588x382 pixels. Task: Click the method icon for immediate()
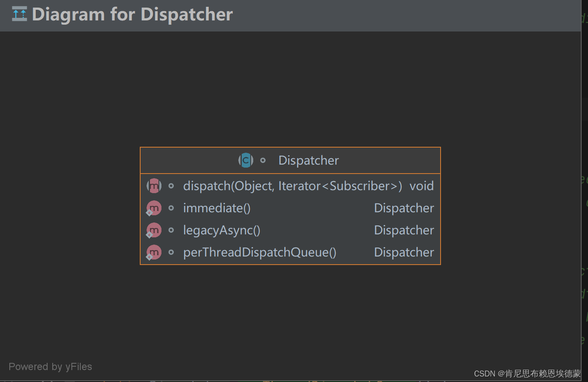point(154,208)
